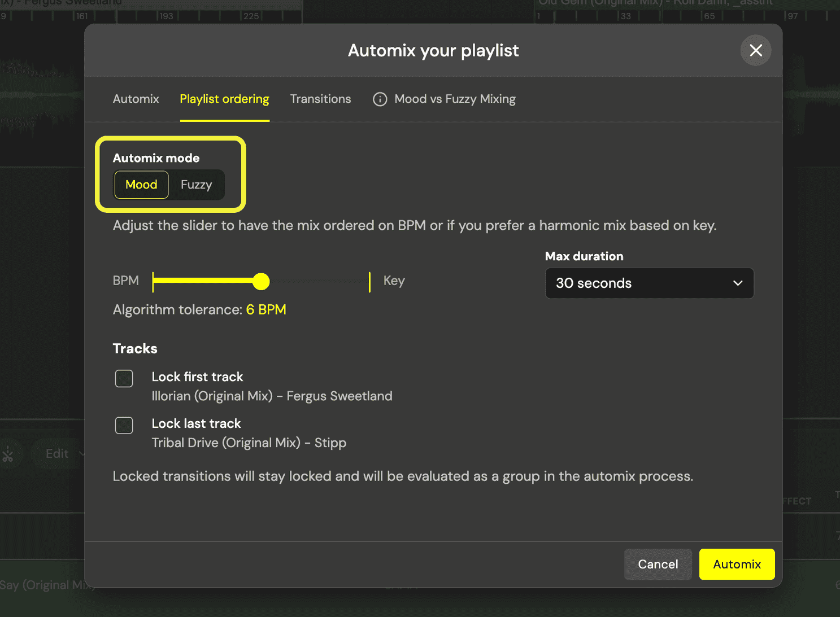Open the Max duration dropdown
Image resolution: width=840 pixels, height=617 pixels.
[649, 283]
